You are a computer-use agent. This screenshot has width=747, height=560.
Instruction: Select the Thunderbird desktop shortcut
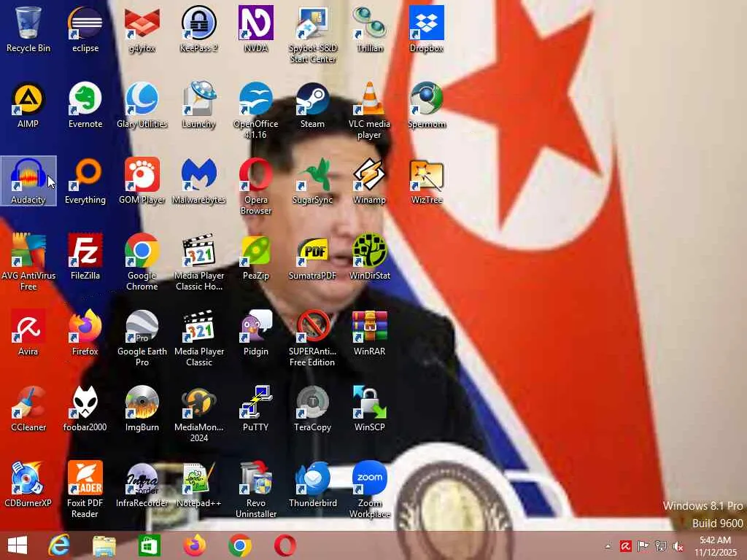(x=312, y=484)
